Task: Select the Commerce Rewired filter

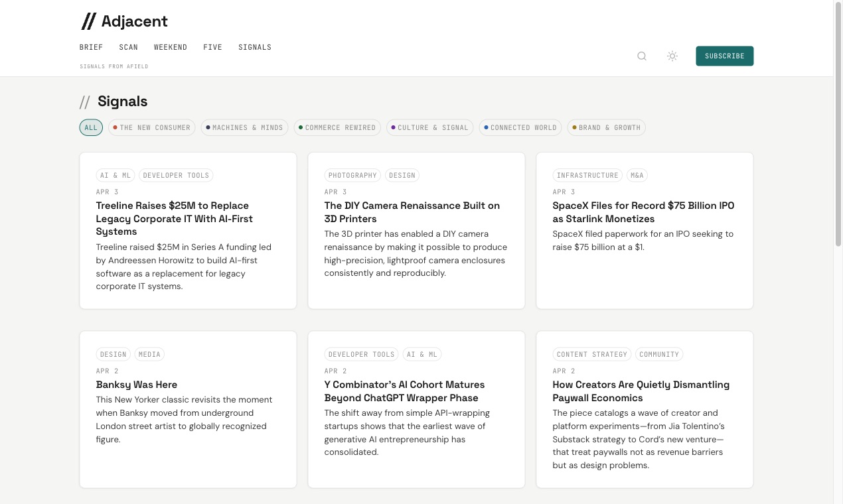Action: (x=337, y=127)
